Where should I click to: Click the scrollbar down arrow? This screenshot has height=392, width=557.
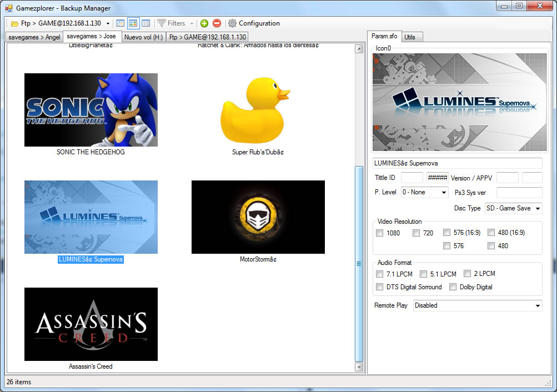click(x=359, y=367)
